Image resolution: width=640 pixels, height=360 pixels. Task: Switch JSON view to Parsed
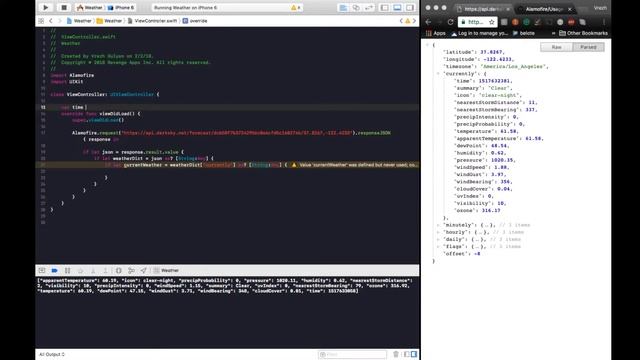click(588, 47)
